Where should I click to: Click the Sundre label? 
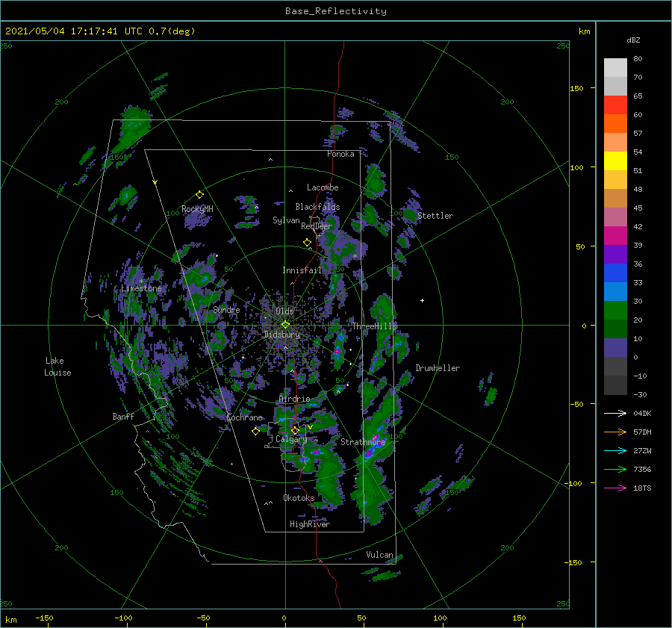226,309
